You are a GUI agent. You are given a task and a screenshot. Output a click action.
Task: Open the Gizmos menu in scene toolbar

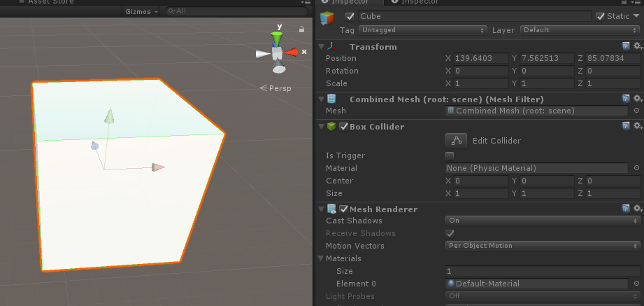[x=142, y=11]
